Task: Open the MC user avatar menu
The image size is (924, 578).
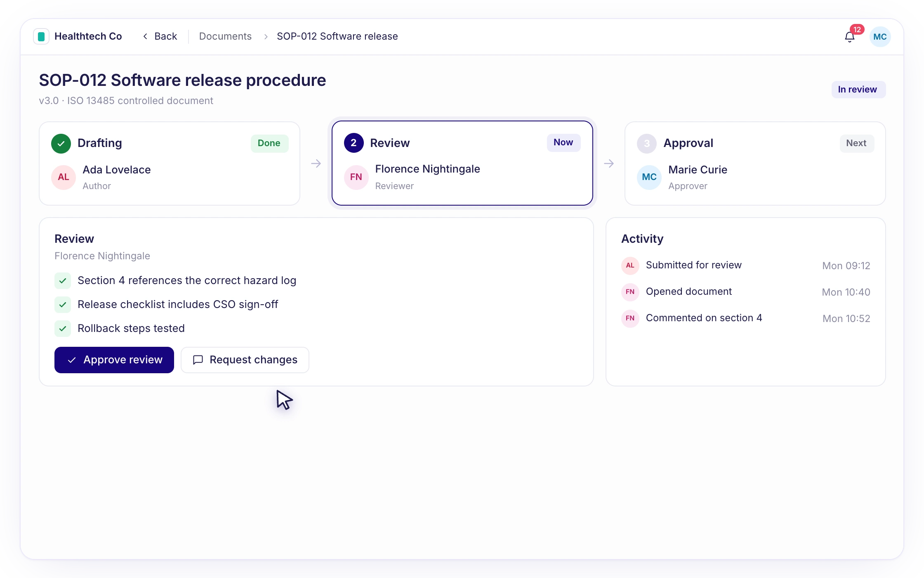Action: (880, 37)
